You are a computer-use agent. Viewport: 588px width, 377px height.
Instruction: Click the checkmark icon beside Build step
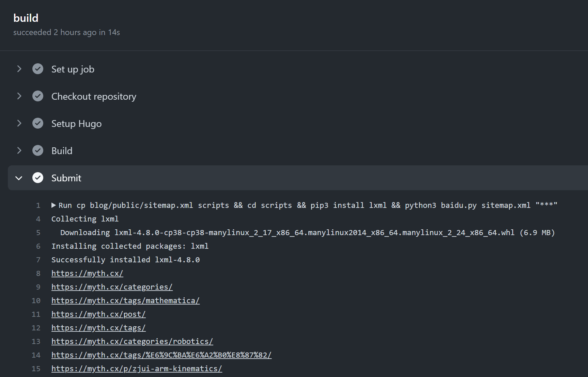point(38,151)
